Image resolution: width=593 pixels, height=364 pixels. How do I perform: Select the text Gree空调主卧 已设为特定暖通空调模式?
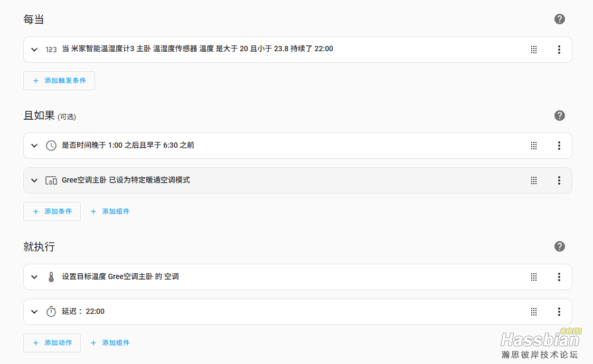click(126, 180)
